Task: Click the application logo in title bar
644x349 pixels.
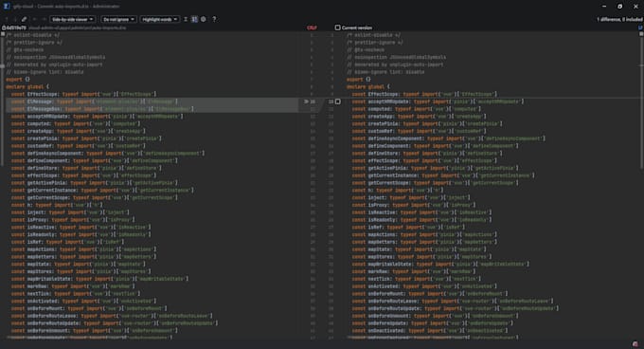Action: pos(7,7)
